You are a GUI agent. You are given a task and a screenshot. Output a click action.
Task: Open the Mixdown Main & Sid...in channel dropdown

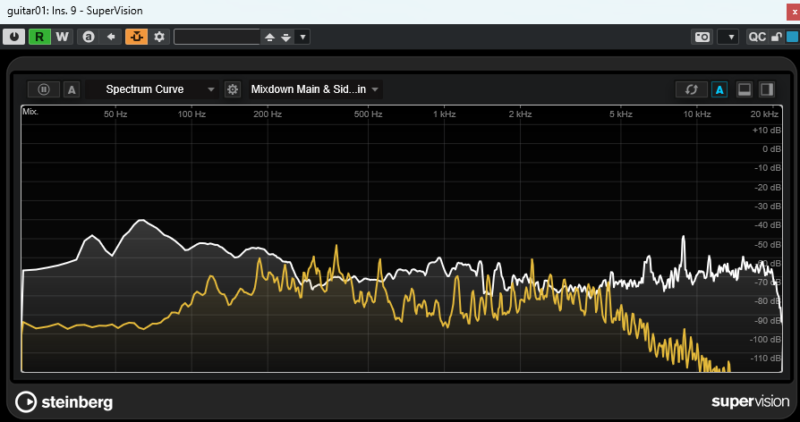coord(315,89)
